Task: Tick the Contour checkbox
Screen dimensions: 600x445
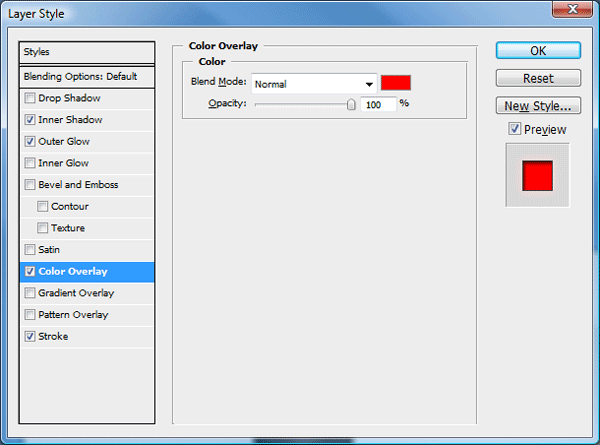Action: tap(42, 207)
